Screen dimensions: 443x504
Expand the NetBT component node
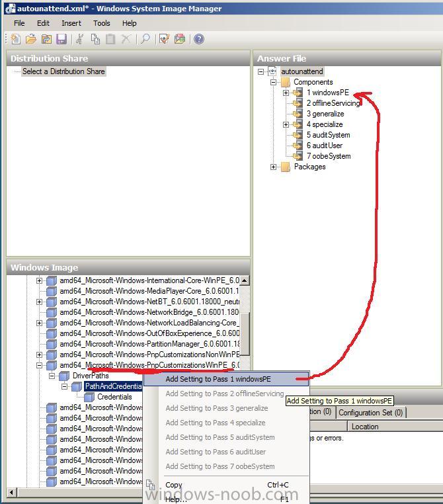point(39,302)
